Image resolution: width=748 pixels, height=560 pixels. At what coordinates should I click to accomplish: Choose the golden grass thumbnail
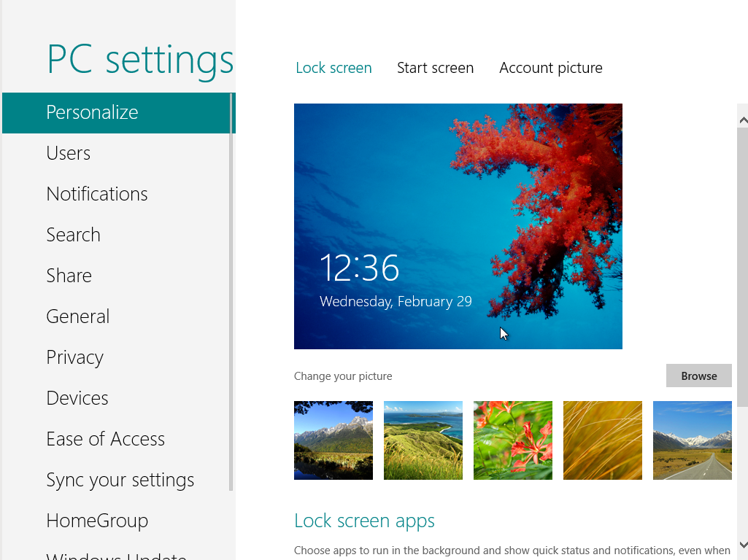[x=603, y=440]
